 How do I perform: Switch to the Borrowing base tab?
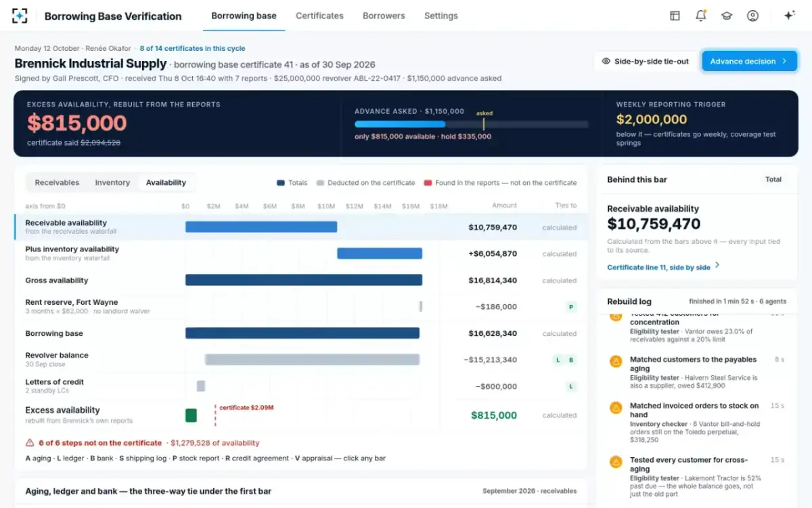pyautogui.click(x=244, y=16)
